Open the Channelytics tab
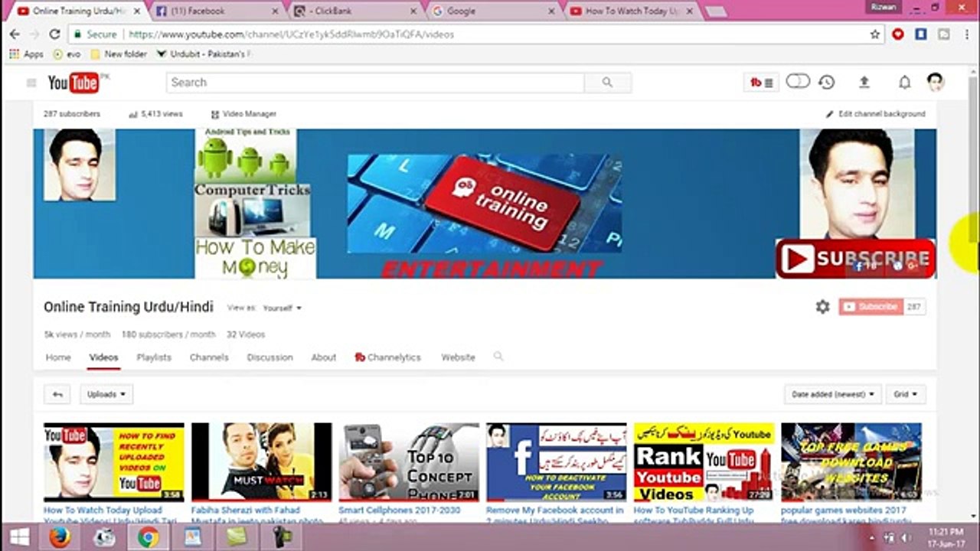 (x=387, y=357)
